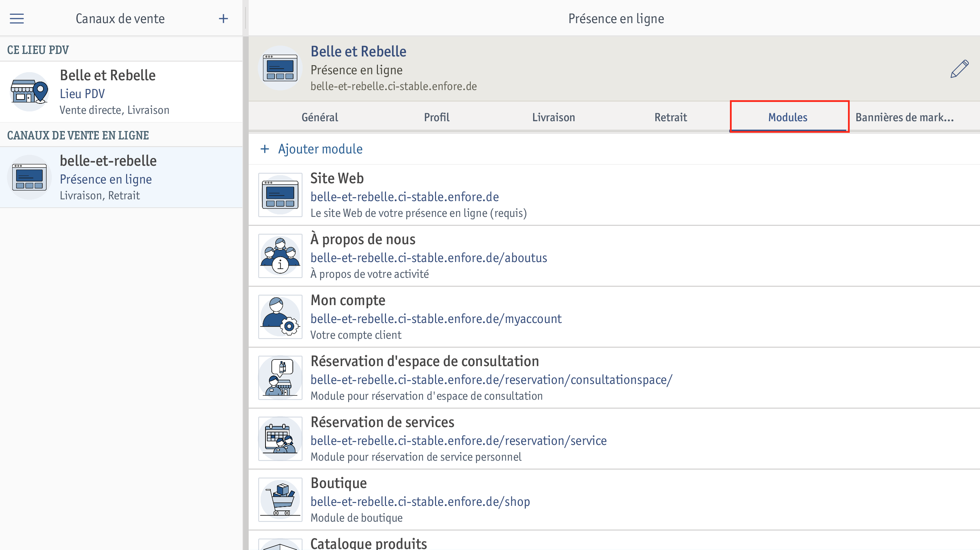
Task: Click the À propos de nous module icon
Action: tap(281, 256)
